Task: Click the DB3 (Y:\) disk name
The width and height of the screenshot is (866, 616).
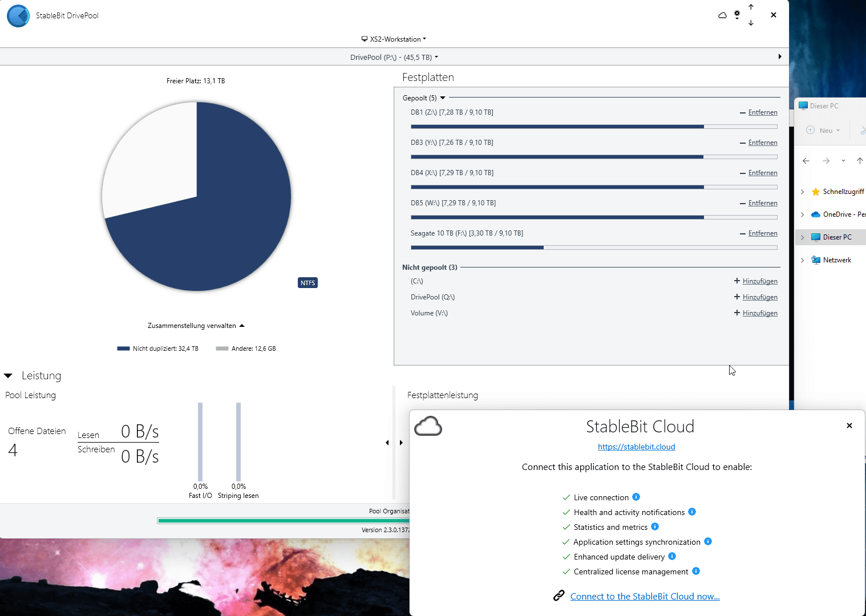Action: 424,143
